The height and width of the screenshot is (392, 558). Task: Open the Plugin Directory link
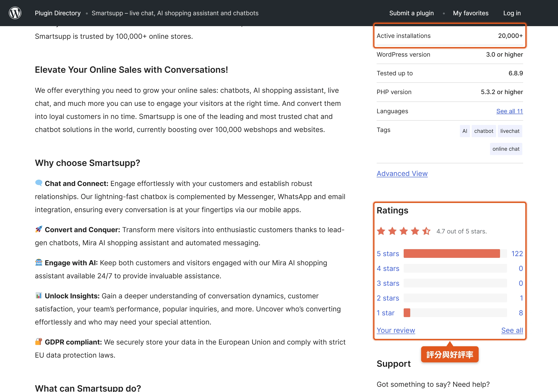tap(58, 13)
